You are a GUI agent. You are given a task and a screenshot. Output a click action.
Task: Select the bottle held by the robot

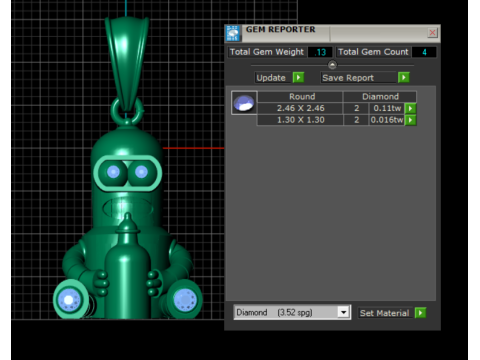[x=127, y=267]
